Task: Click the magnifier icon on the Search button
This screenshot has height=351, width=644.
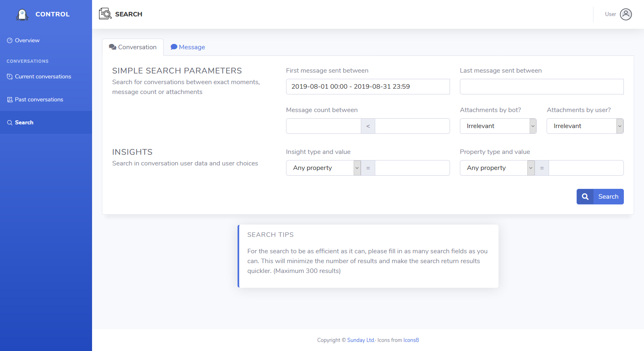Action: pos(585,197)
